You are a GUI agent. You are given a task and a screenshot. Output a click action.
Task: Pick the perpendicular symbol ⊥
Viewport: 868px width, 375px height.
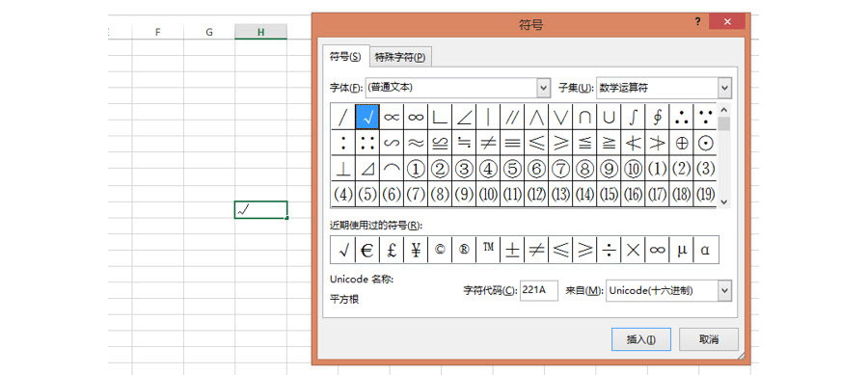coord(343,168)
